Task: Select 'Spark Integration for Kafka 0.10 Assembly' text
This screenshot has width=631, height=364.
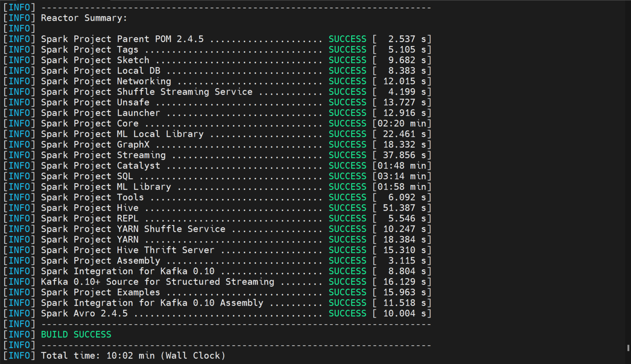Action: [x=152, y=303]
